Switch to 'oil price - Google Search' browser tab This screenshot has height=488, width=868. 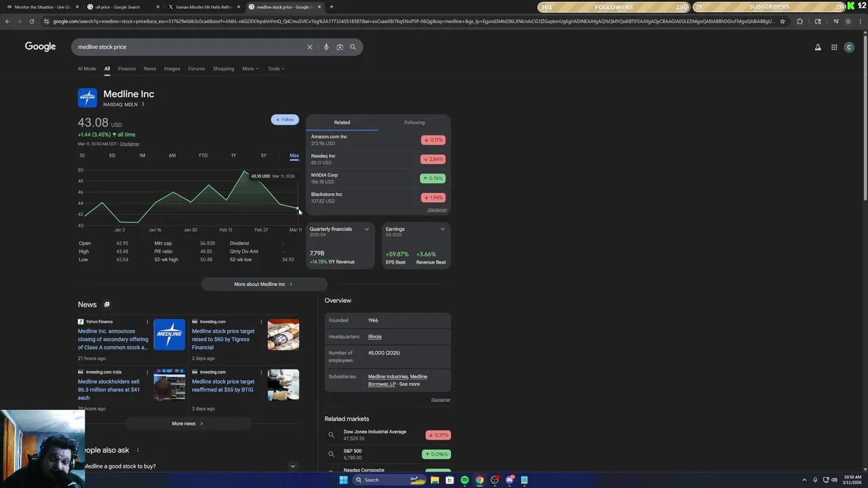pos(123,7)
